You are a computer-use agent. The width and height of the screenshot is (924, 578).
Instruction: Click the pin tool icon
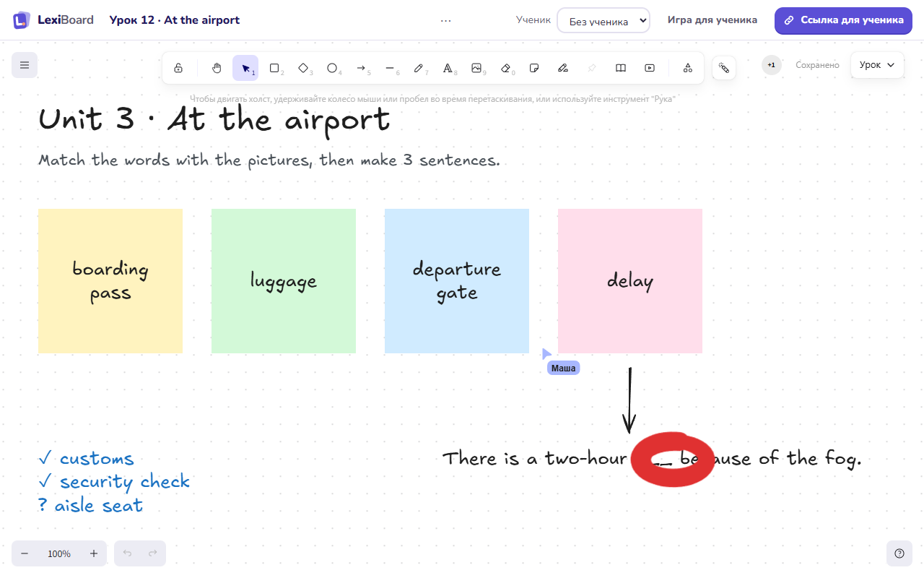click(x=592, y=68)
